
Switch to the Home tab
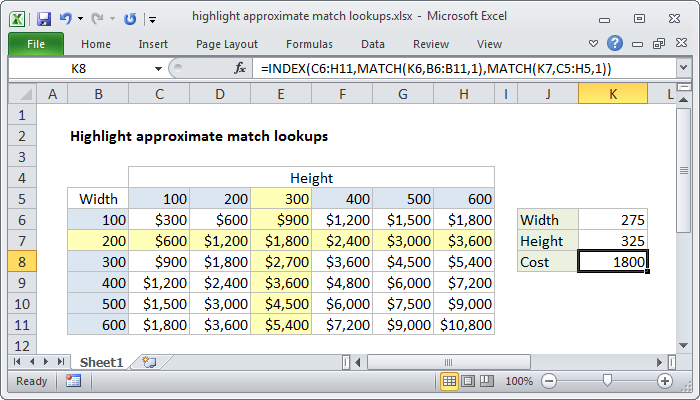tap(96, 44)
